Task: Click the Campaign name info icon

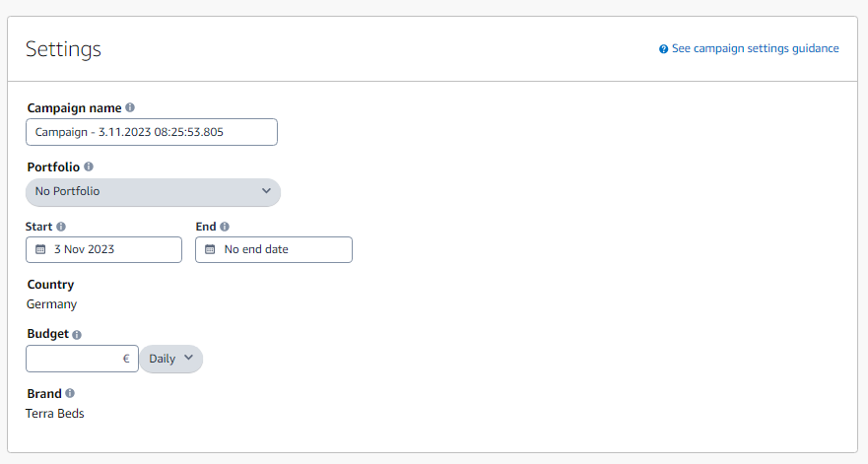Action: click(x=130, y=108)
